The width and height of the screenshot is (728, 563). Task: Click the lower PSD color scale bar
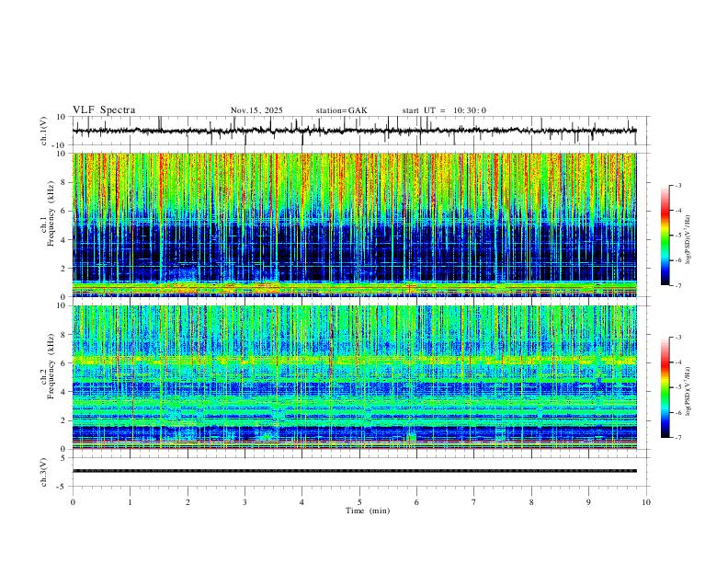(665, 387)
